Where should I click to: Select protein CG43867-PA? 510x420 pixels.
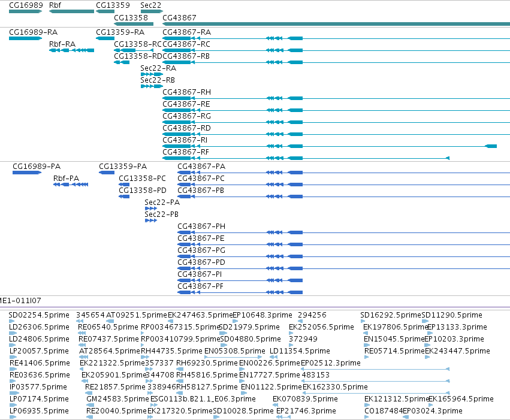pos(201,167)
